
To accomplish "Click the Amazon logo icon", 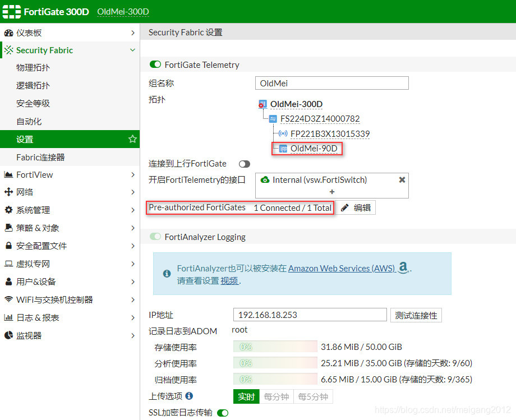I will point(403,267).
